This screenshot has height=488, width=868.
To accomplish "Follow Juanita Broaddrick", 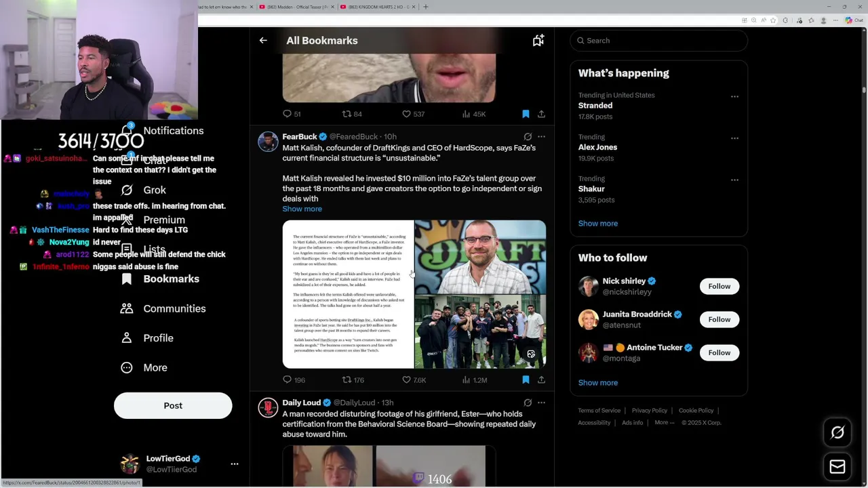I will click(x=719, y=319).
